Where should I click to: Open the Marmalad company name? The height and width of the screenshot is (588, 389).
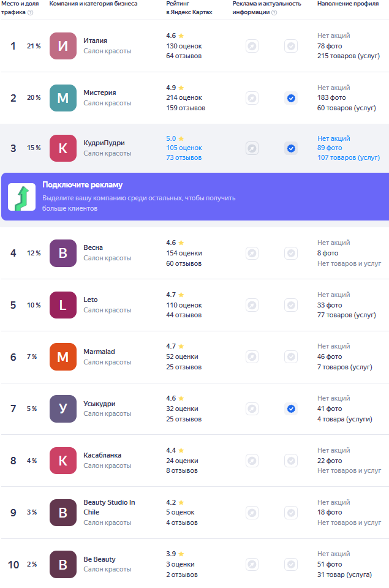pos(99,352)
